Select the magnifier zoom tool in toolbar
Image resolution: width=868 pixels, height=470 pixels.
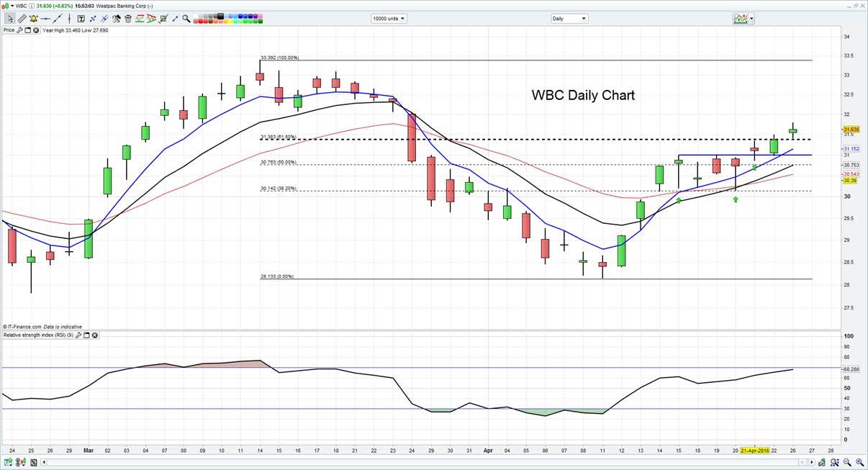coord(186,19)
